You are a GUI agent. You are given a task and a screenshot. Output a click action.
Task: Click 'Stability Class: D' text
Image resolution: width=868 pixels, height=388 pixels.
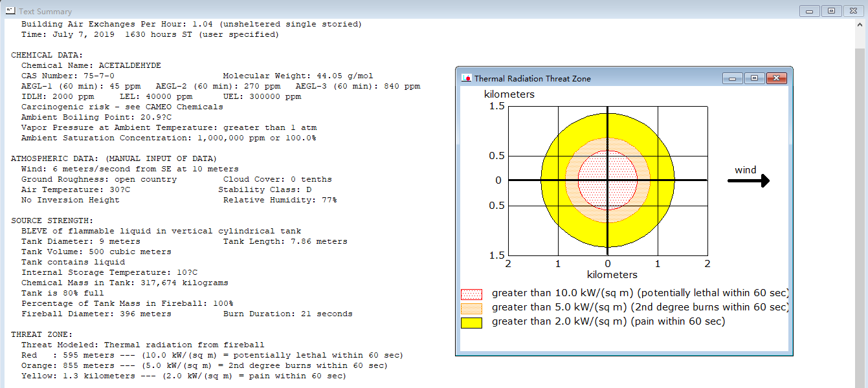coord(265,189)
